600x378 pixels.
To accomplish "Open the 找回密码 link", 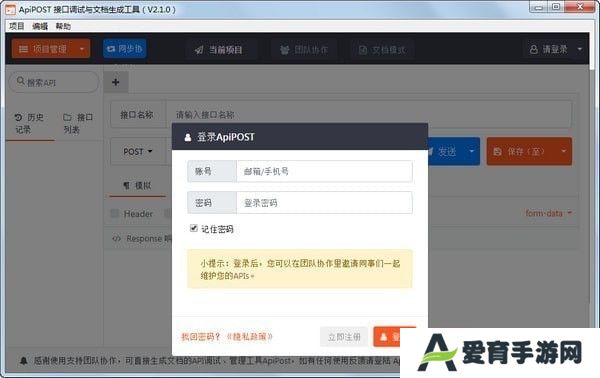I will (x=201, y=337).
